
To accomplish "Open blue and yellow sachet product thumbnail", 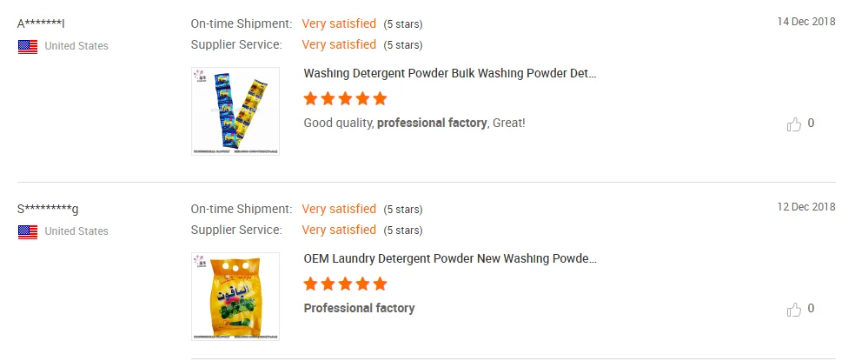I will (x=235, y=111).
